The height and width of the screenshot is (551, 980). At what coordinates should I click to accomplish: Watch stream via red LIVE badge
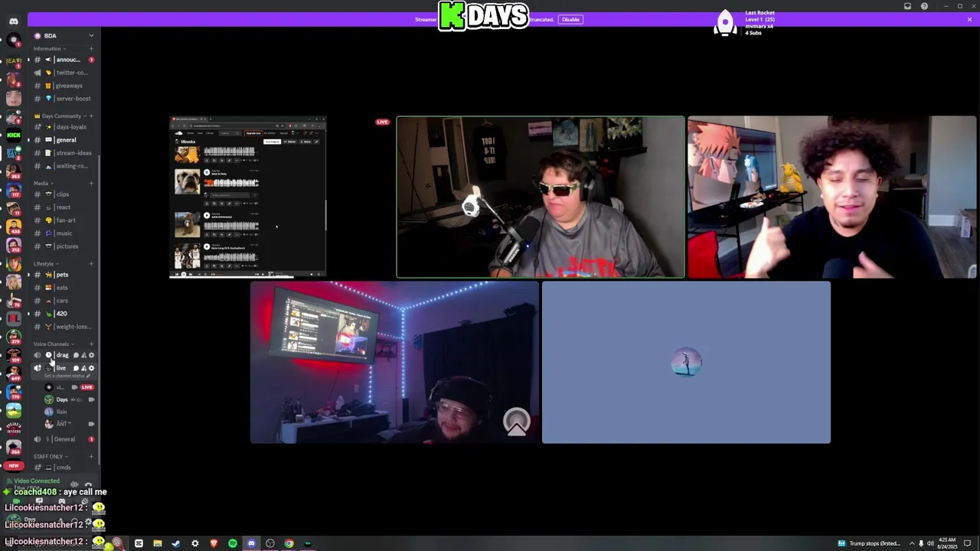coord(87,387)
